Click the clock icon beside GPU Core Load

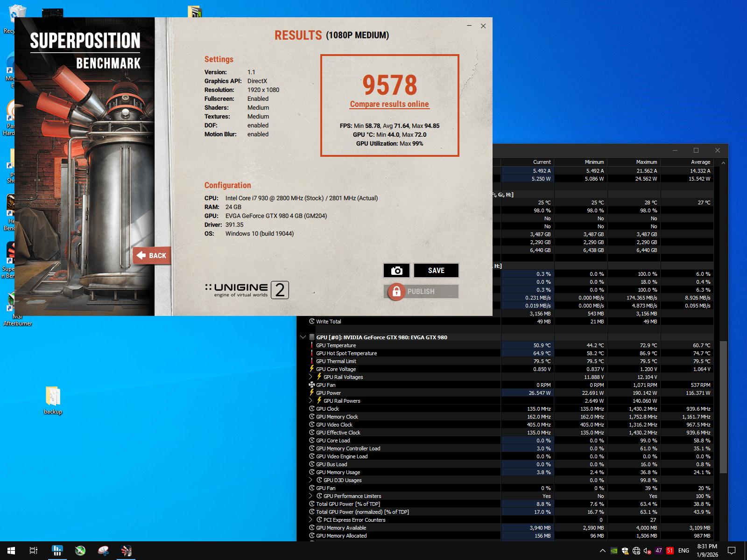(x=312, y=441)
